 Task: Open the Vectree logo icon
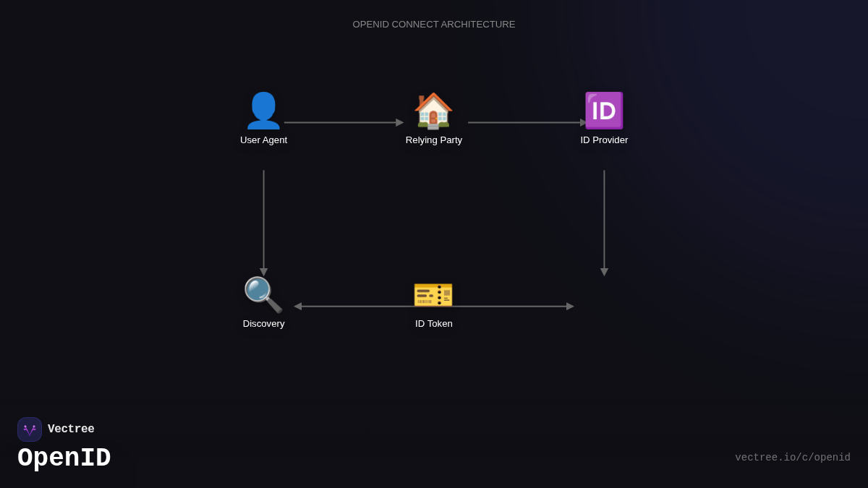coord(30,429)
